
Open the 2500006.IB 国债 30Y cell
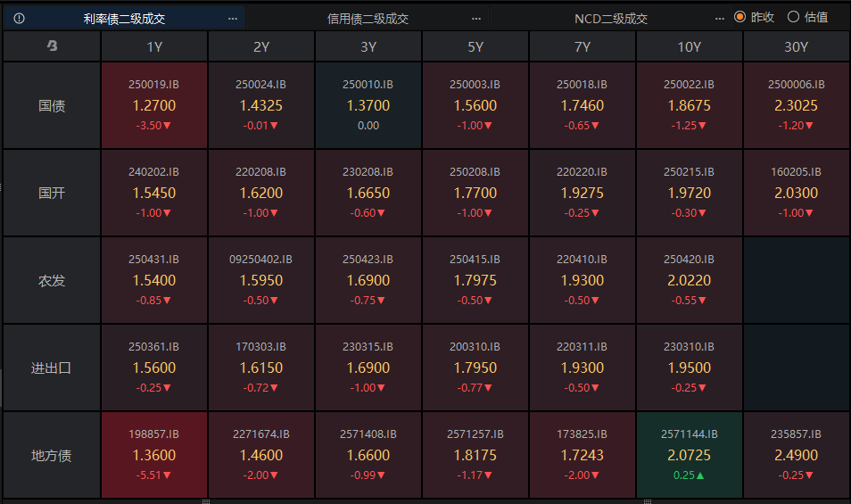[796, 105]
